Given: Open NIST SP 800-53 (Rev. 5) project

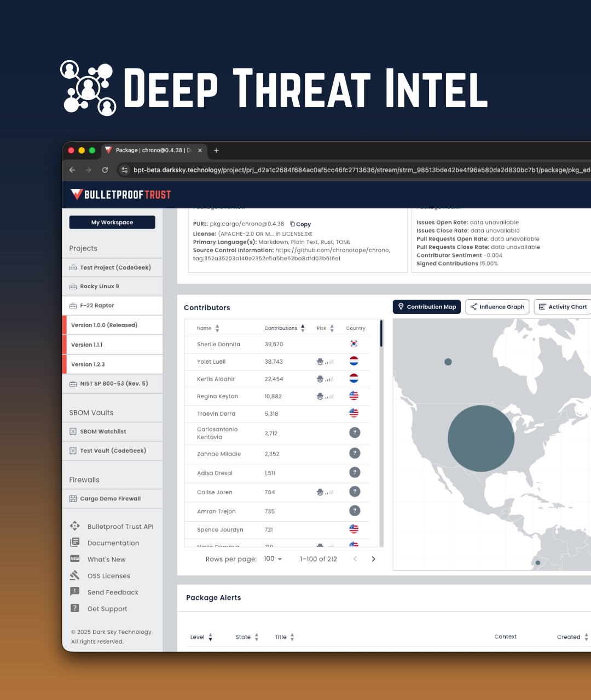Looking at the screenshot, I should point(113,383).
